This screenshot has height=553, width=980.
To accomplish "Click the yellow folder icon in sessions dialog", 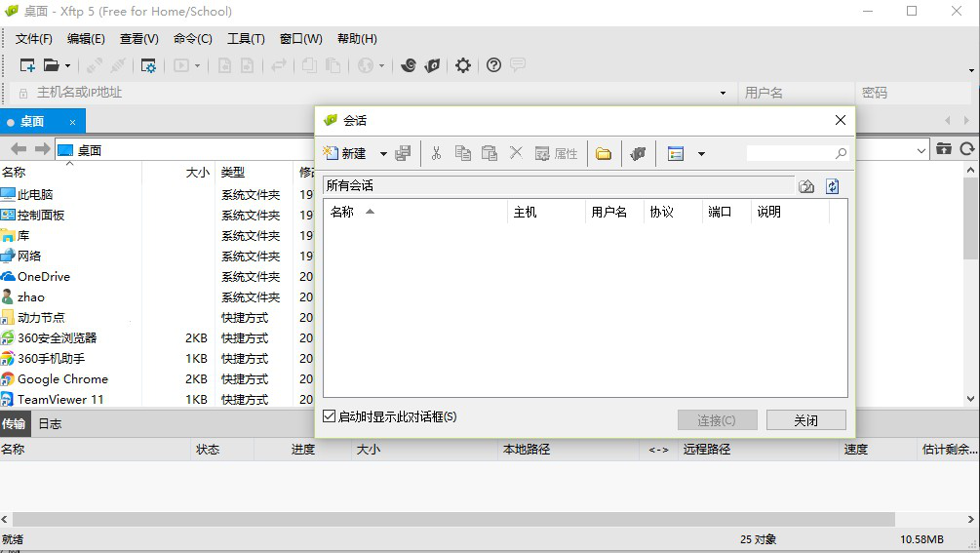I will (604, 153).
